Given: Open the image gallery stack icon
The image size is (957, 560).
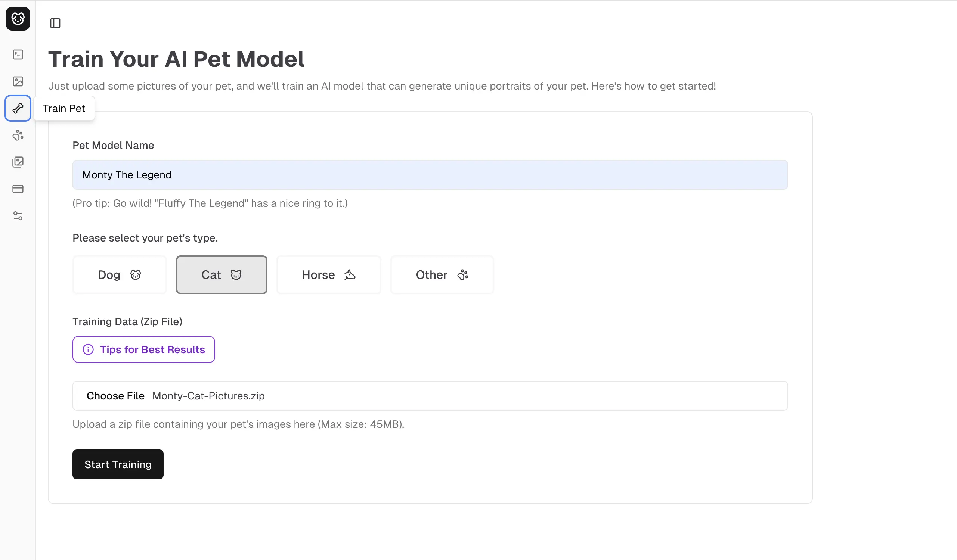Looking at the screenshot, I should (x=18, y=162).
